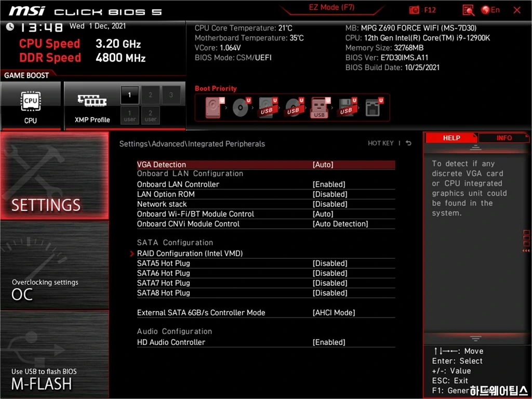This screenshot has height=399, width=532.
Task: Open the SETTINGS section
Action: [55, 176]
